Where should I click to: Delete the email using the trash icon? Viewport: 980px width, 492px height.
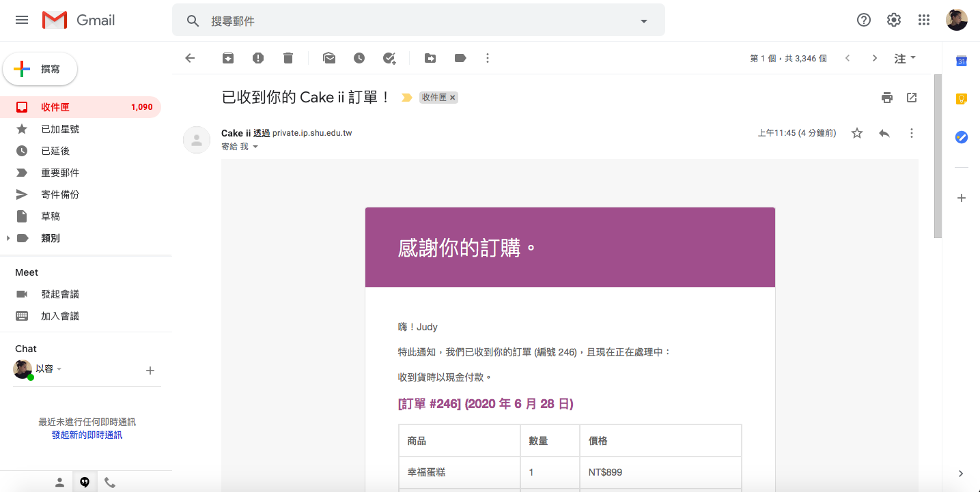[288, 59]
